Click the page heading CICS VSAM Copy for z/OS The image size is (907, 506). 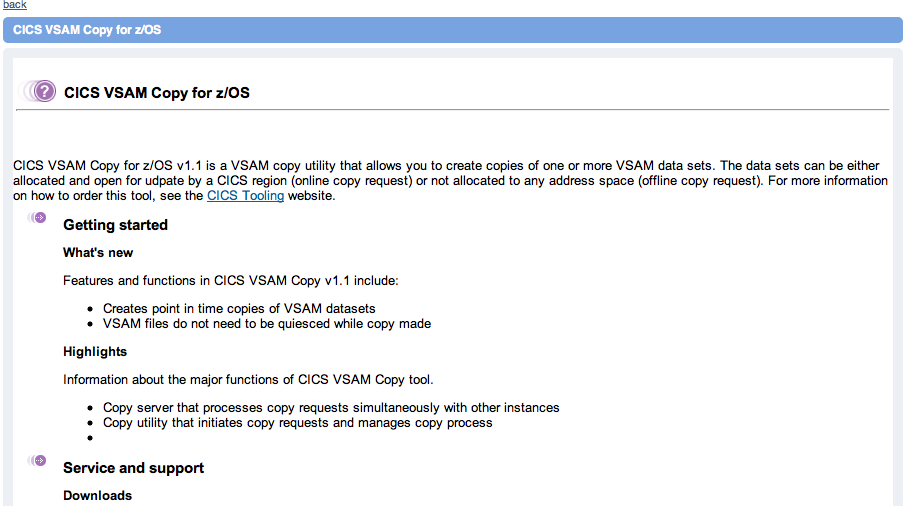pyautogui.click(x=157, y=93)
